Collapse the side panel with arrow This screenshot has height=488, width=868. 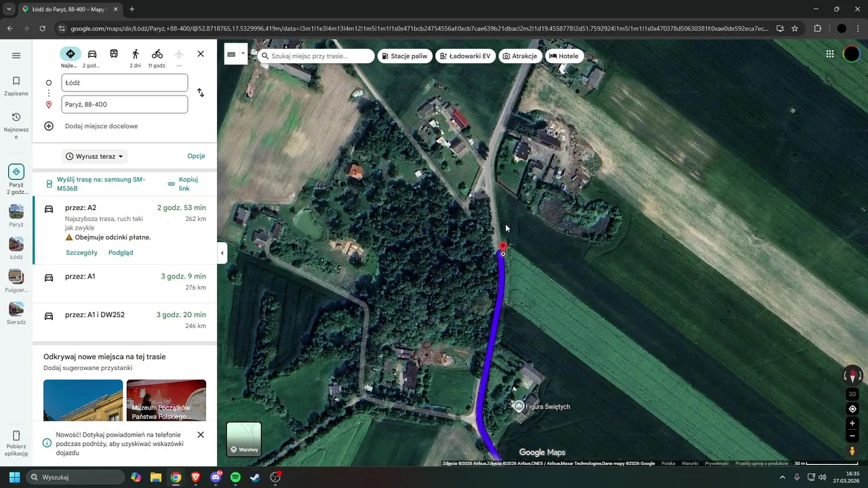(222, 253)
